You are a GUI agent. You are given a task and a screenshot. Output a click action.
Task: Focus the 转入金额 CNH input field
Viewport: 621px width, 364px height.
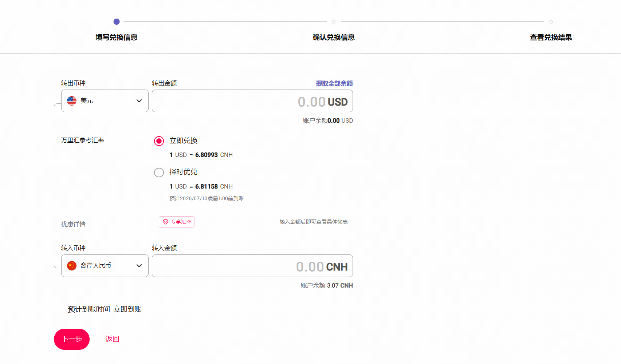[252, 266]
